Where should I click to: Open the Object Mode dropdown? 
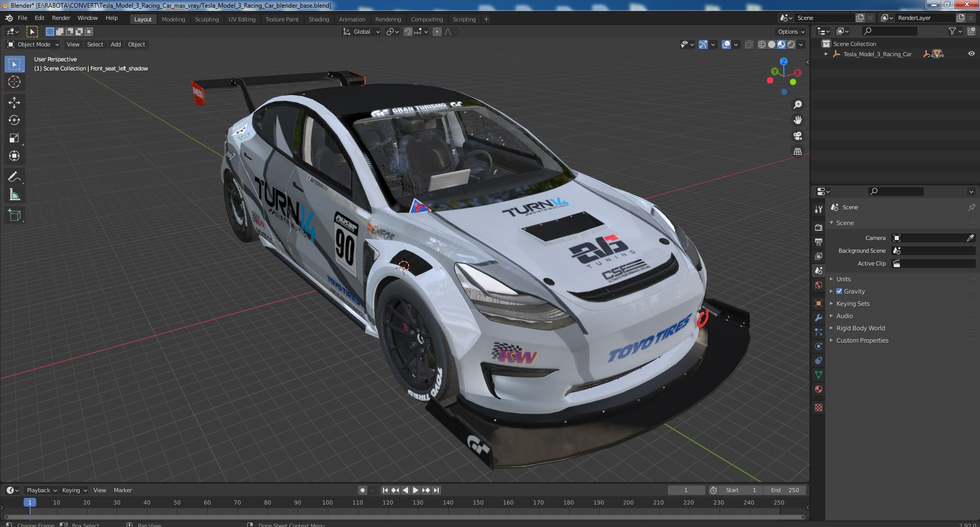33,44
